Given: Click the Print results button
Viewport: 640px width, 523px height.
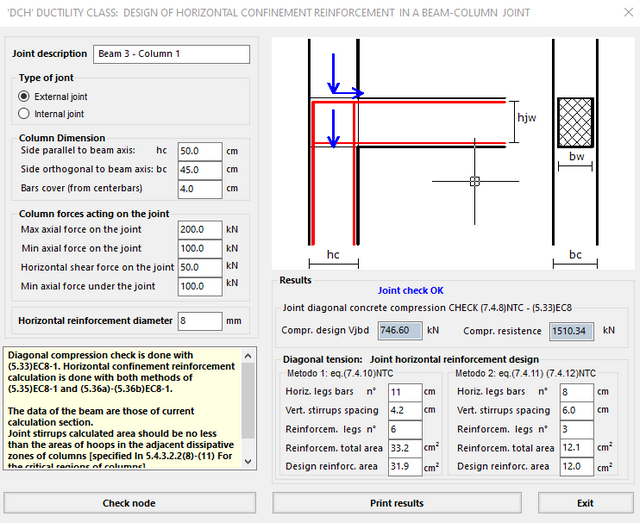Looking at the screenshot, I should (x=397, y=503).
